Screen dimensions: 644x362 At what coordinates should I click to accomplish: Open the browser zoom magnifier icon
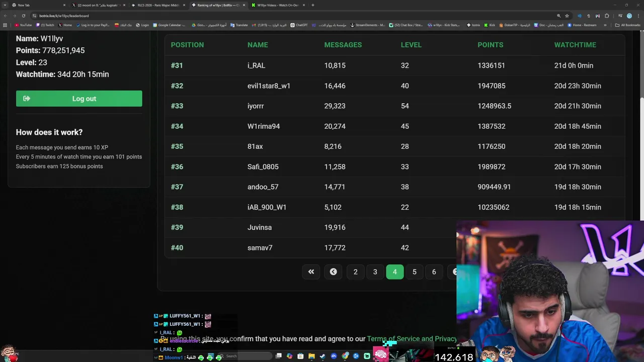point(558,16)
